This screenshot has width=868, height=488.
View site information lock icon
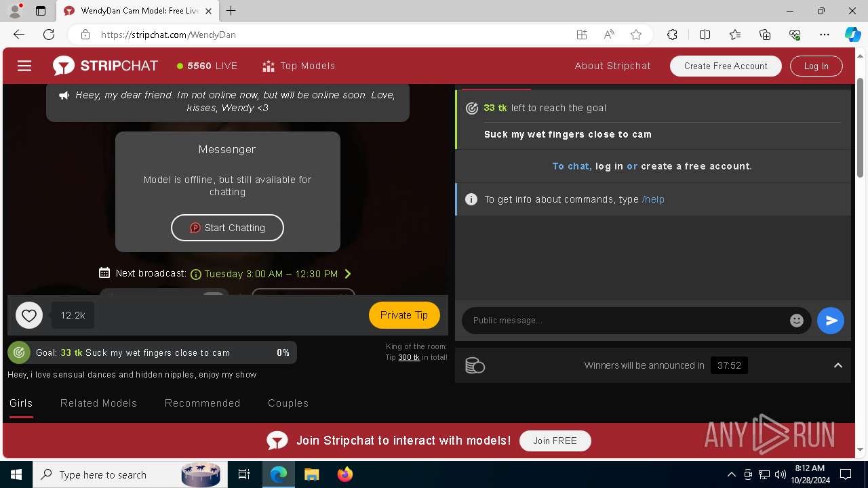[x=85, y=35]
